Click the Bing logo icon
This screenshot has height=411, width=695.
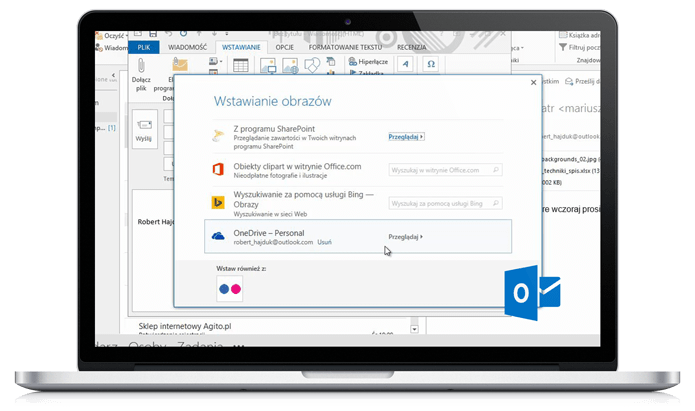pos(217,203)
